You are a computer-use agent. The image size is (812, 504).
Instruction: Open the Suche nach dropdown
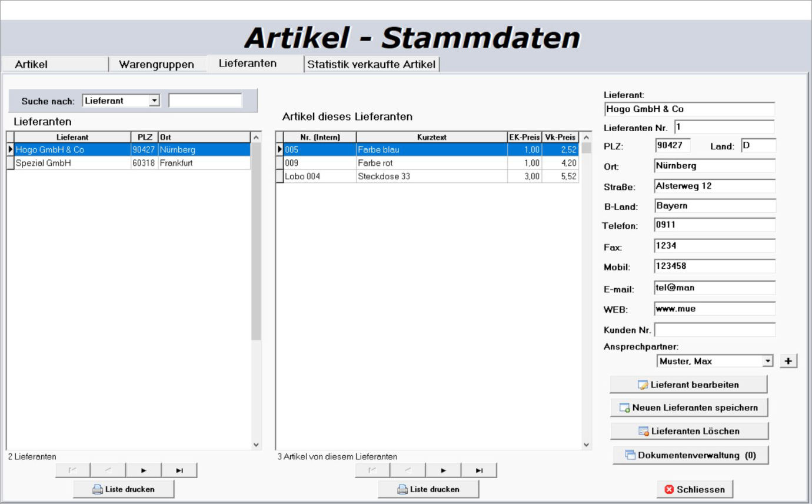coord(154,101)
